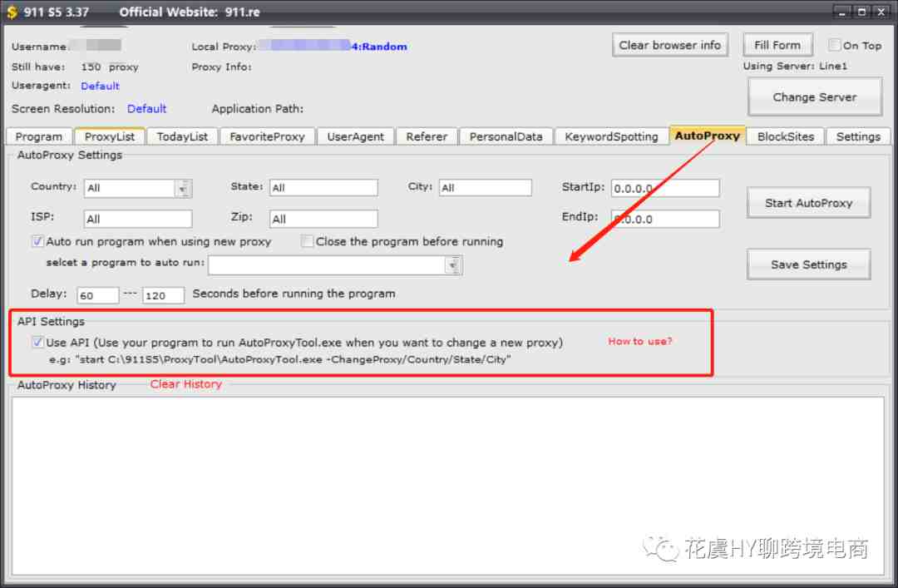Image resolution: width=898 pixels, height=588 pixels.
Task: Select the AutoProxy tab
Action: click(x=708, y=136)
